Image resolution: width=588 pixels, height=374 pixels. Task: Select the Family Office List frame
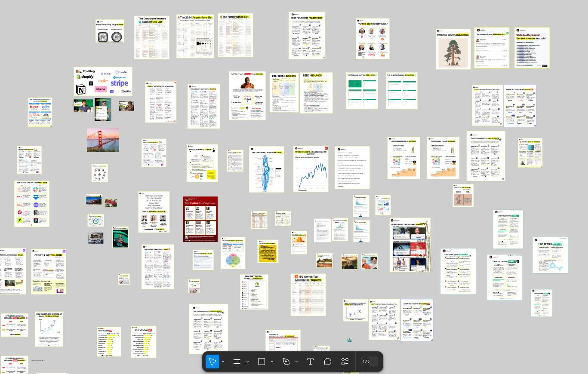coord(236,35)
